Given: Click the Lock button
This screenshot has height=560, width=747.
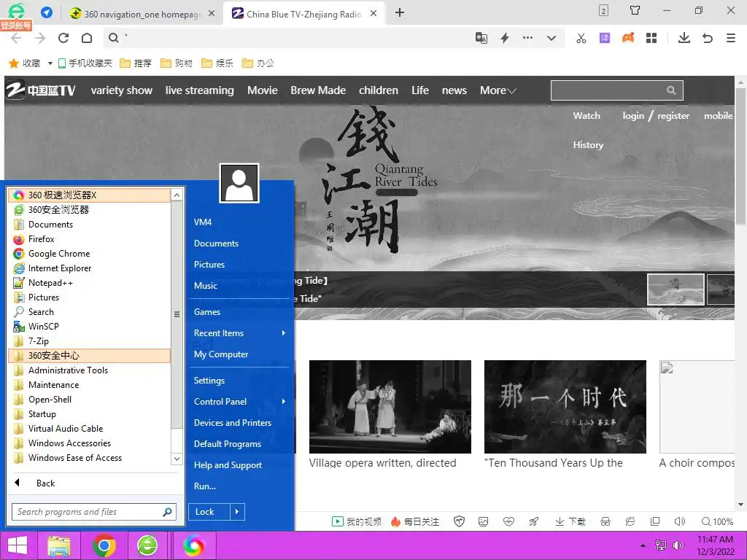Looking at the screenshot, I should point(209,512).
